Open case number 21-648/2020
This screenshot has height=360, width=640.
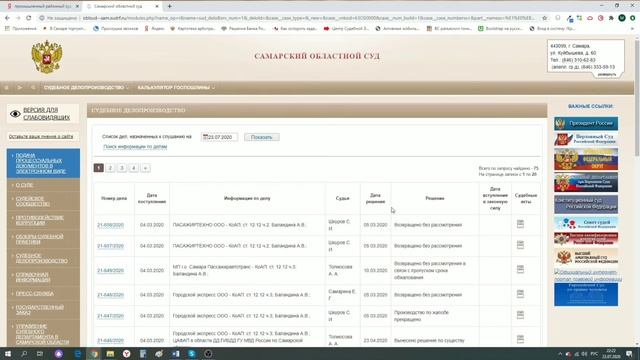110,295
